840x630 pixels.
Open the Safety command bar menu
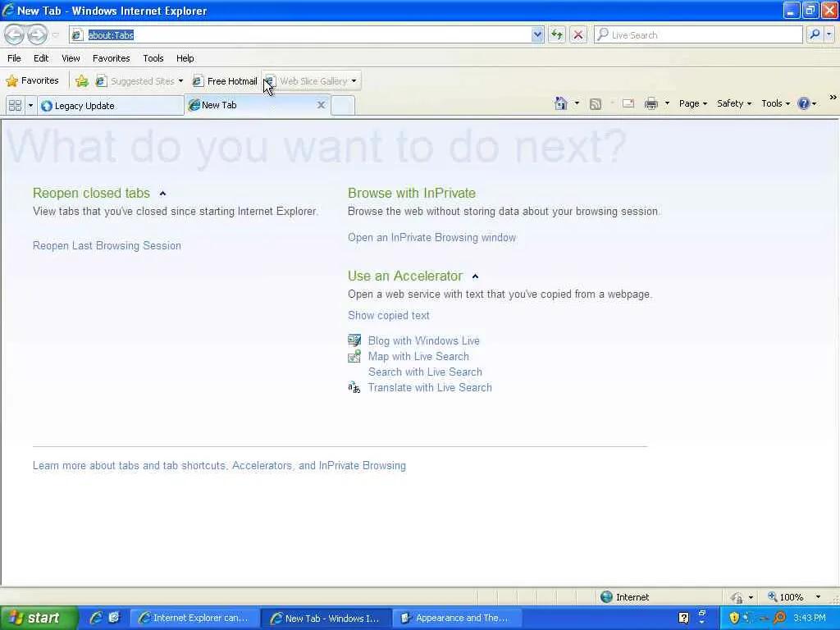[734, 103]
